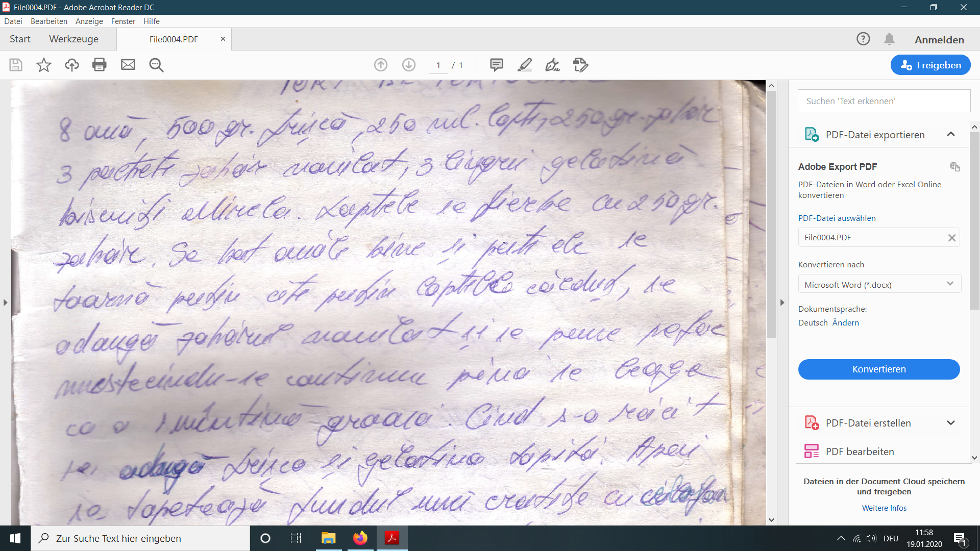Click the PDF bearbeiten icon

pos(812,452)
